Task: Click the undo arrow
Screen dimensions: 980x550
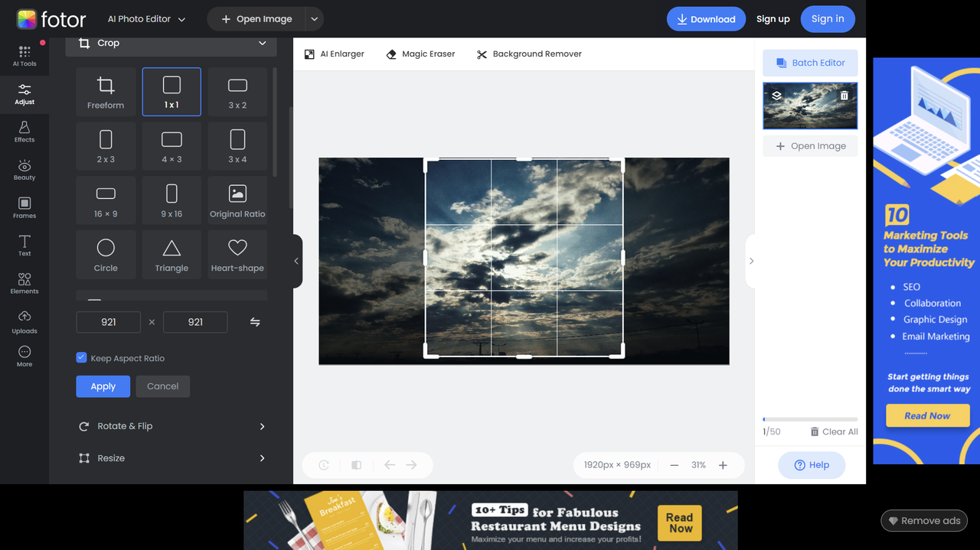Action: pyautogui.click(x=390, y=465)
